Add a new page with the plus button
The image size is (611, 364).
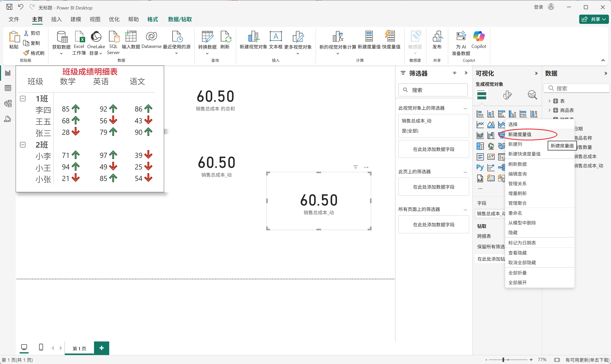[102, 348]
